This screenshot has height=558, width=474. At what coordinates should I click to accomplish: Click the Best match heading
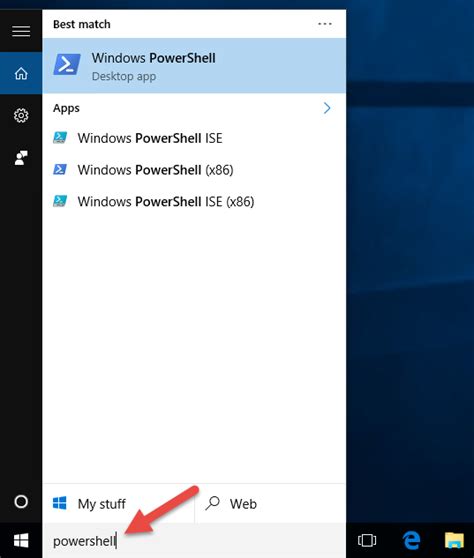[x=81, y=24]
